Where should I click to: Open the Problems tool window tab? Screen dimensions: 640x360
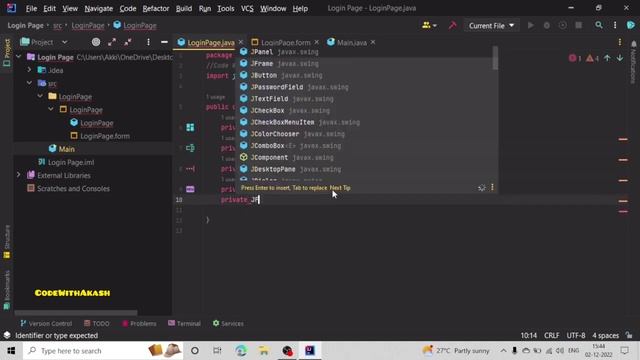[139, 323]
